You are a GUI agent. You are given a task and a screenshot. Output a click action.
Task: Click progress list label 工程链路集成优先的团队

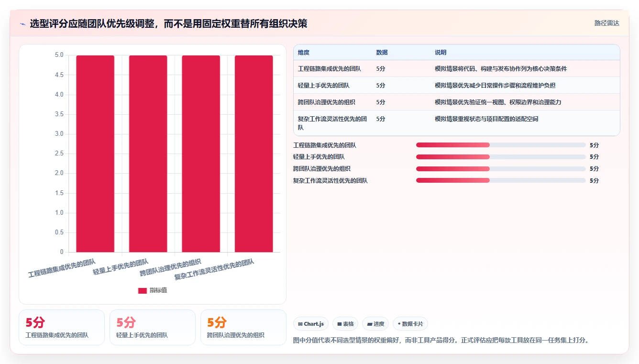pos(325,145)
